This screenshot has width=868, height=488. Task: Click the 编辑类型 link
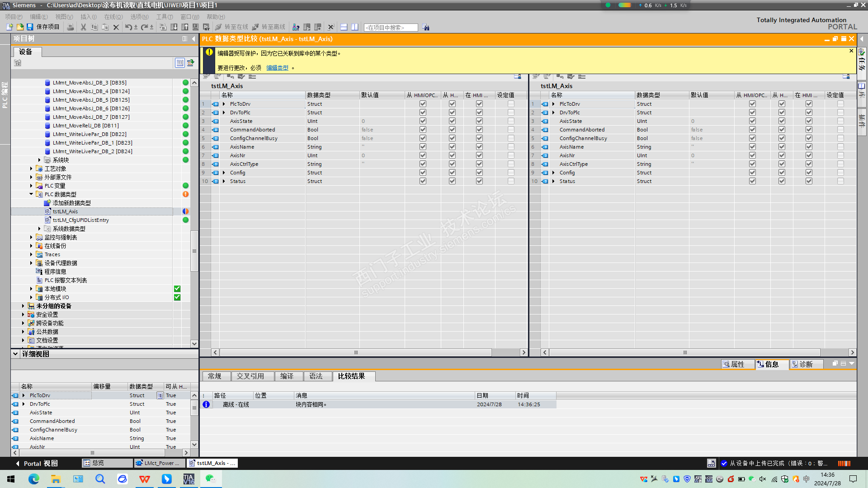pyautogui.click(x=277, y=68)
